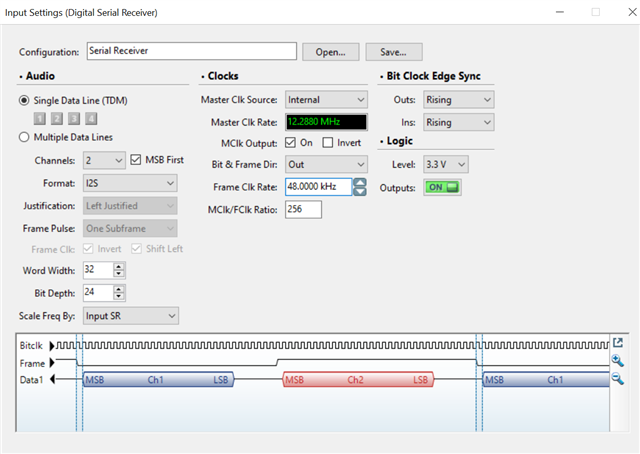Toggle MClk Output On checkbox

coord(290,142)
